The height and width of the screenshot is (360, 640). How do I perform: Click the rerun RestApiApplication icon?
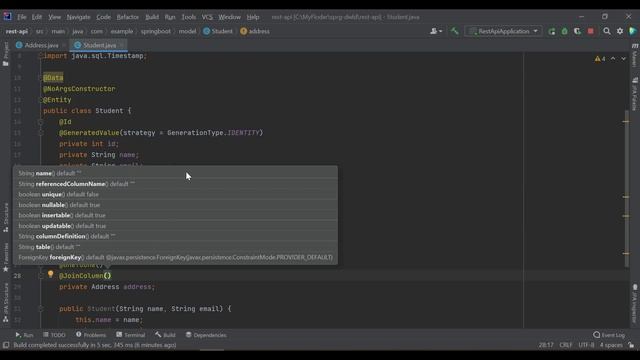[552, 31]
